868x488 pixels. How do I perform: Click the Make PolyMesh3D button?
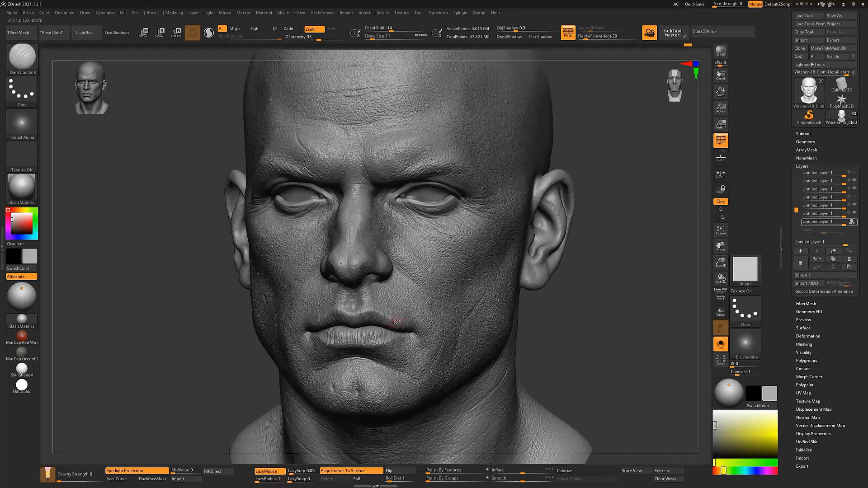828,48
